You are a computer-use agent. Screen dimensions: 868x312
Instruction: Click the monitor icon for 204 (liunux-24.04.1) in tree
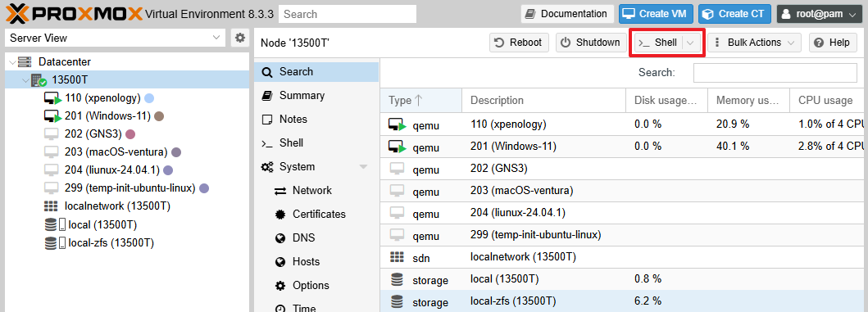click(51, 170)
